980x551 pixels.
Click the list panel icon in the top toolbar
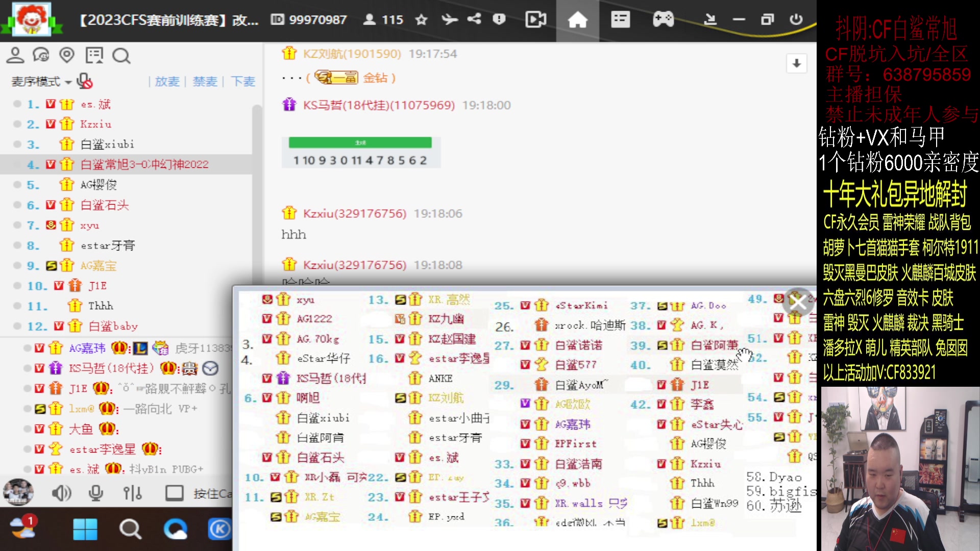(620, 19)
